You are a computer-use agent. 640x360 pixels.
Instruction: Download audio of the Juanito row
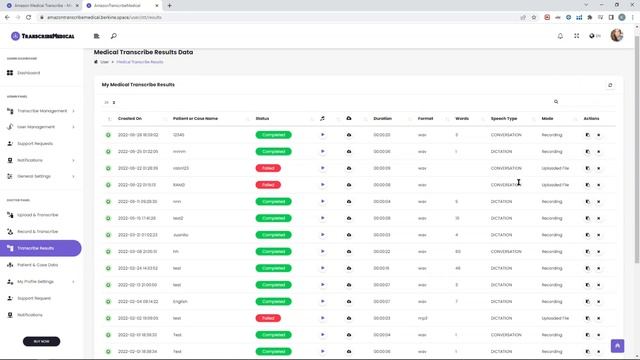pyautogui.click(x=349, y=235)
